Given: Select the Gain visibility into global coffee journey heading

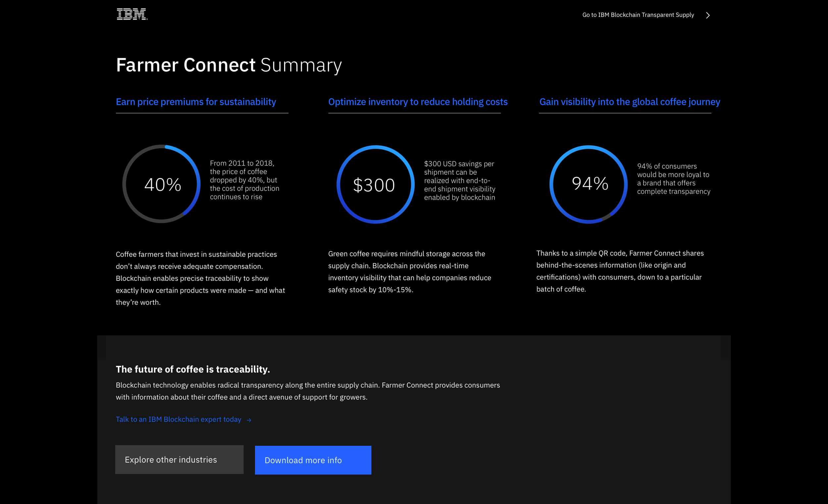Looking at the screenshot, I should point(630,102).
